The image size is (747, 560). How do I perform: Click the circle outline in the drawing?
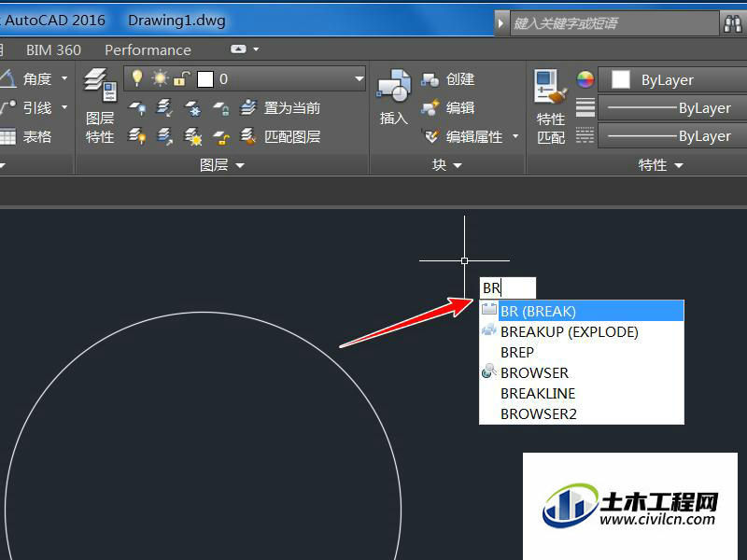click(204, 313)
